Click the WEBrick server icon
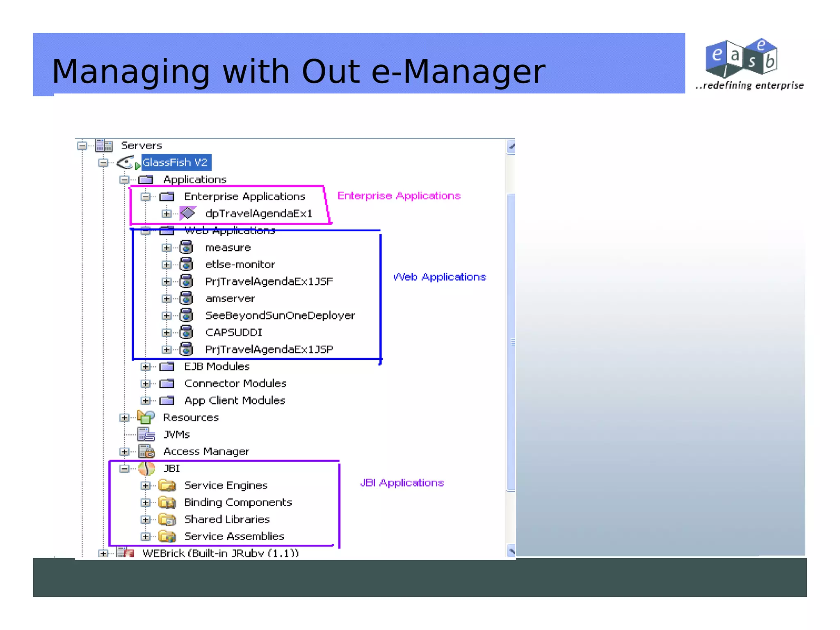This screenshot has height=630, width=840. coord(125,553)
